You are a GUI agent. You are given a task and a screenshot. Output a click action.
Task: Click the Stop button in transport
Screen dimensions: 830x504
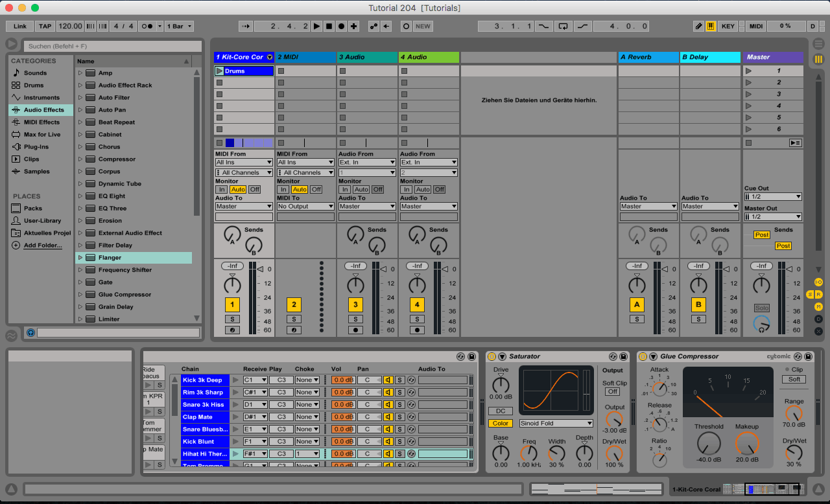(x=329, y=27)
